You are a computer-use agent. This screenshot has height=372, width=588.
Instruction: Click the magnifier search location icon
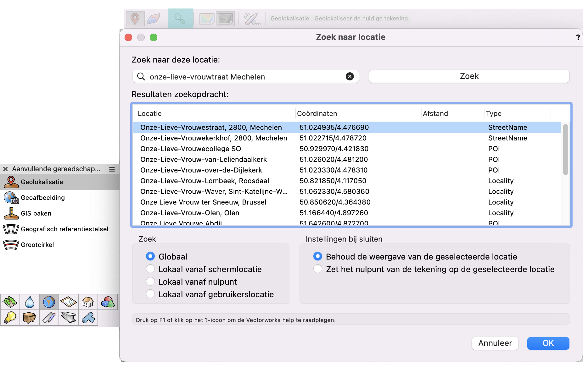[180, 19]
